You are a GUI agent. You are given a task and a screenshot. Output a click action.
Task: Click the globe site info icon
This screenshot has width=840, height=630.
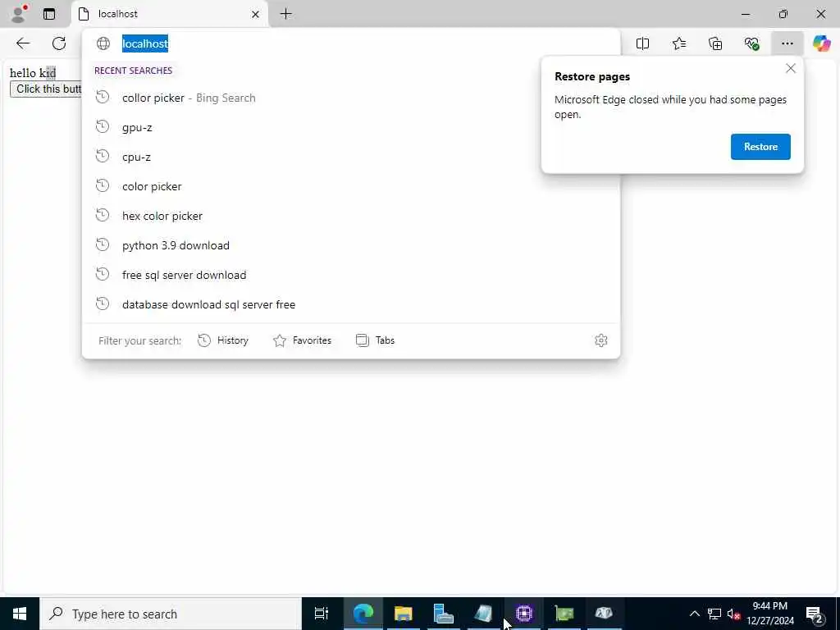click(x=103, y=43)
